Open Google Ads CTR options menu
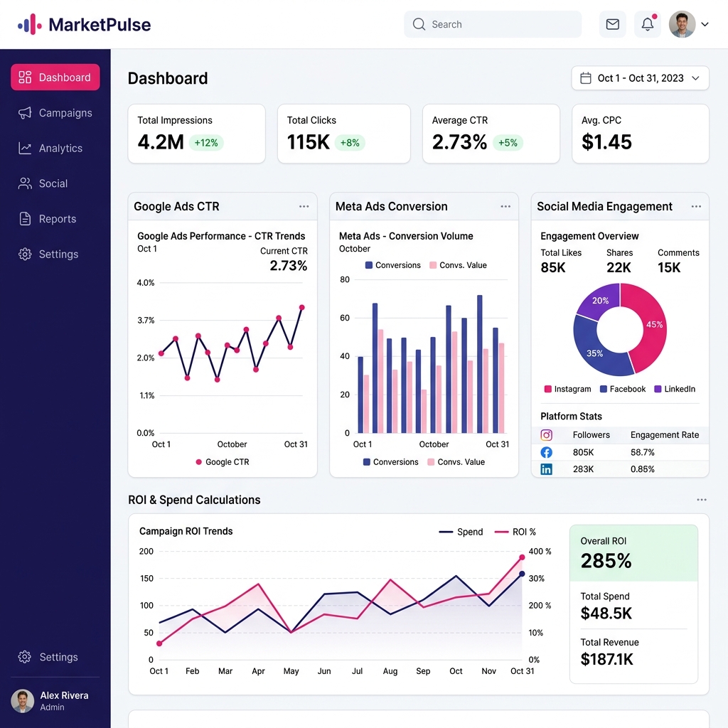The height and width of the screenshot is (728, 728). [304, 206]
